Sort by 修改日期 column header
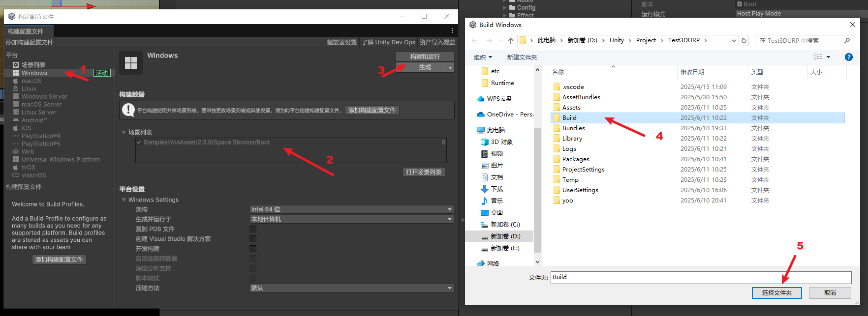This screenshot has width=868, height=316. (x=712, y=72)
